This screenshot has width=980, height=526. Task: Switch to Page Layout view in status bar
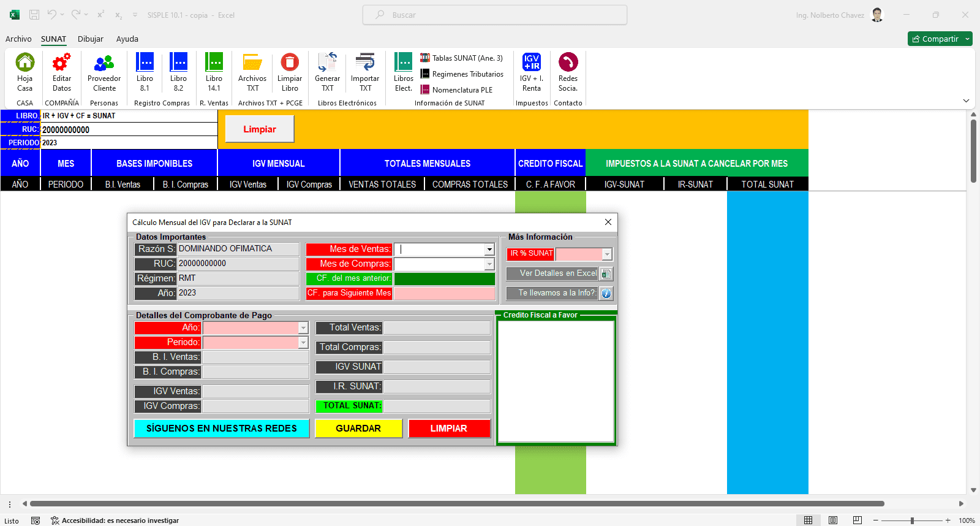833,520
